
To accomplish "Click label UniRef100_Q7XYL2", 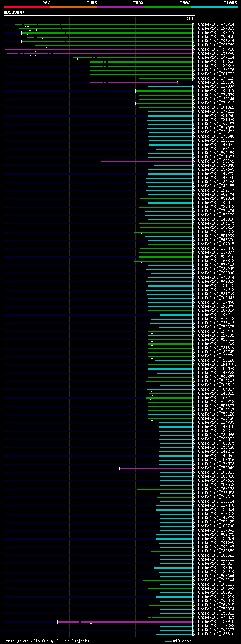I will click(216, 103).
